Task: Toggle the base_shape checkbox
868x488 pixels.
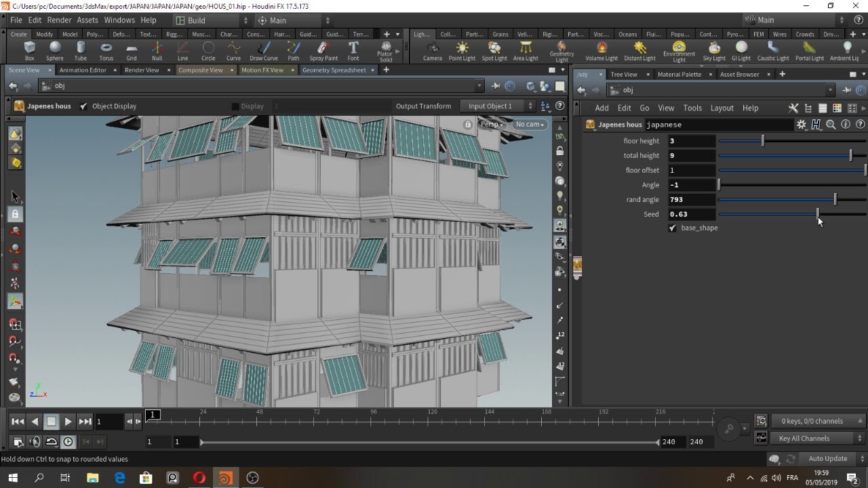Action: (673, 228)
